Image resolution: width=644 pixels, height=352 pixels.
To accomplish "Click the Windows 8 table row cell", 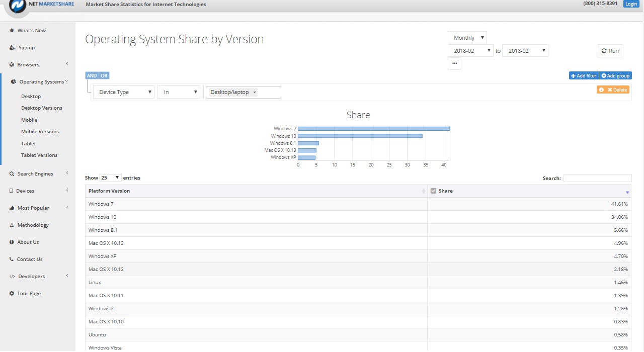I will [256, 309].
